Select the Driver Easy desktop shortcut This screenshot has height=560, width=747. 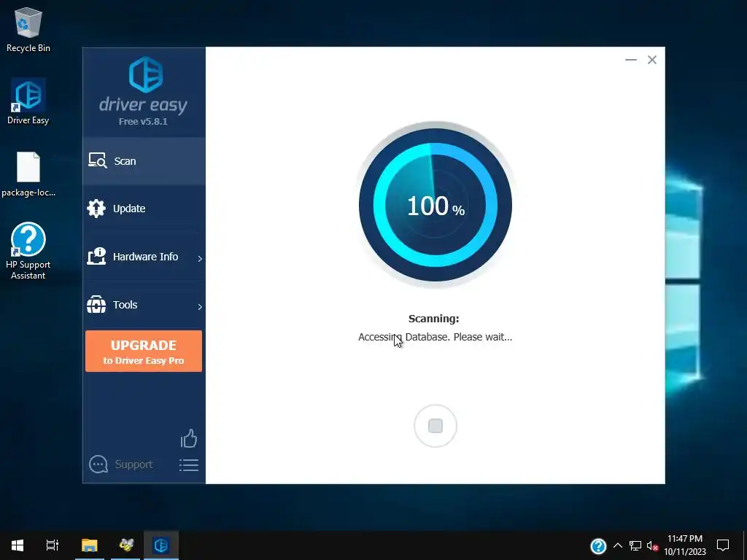coord(28,101)
